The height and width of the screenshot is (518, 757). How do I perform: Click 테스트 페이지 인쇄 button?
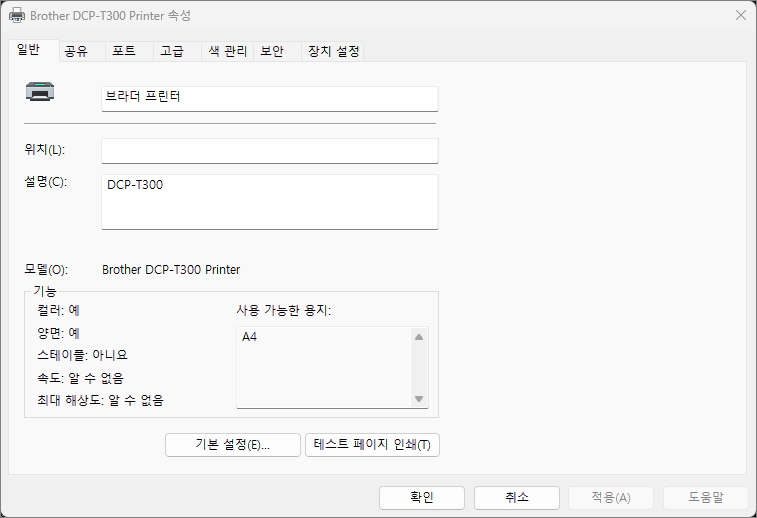(x=372, y=445)
